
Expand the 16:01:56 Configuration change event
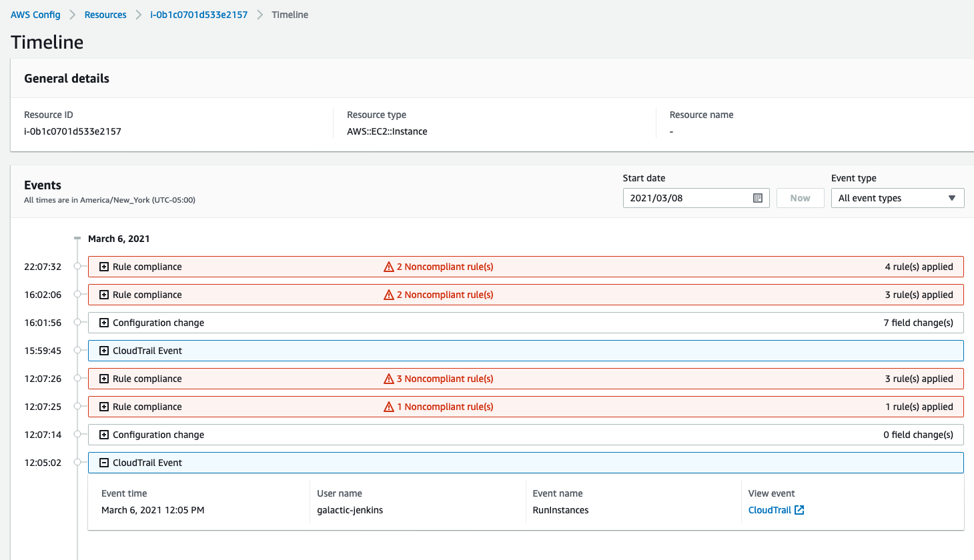point(104,323)
